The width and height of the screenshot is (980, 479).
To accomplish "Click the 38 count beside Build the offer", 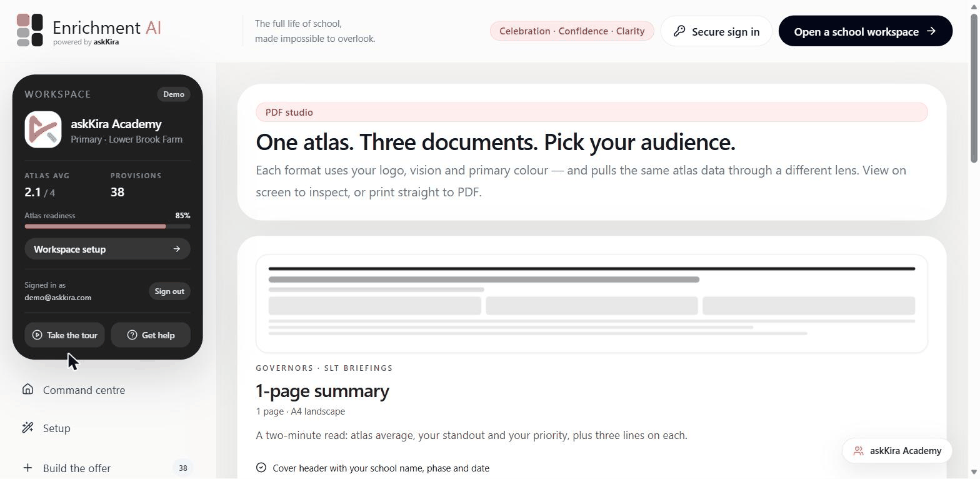I will pyautogui.click(x=183, y=468).
